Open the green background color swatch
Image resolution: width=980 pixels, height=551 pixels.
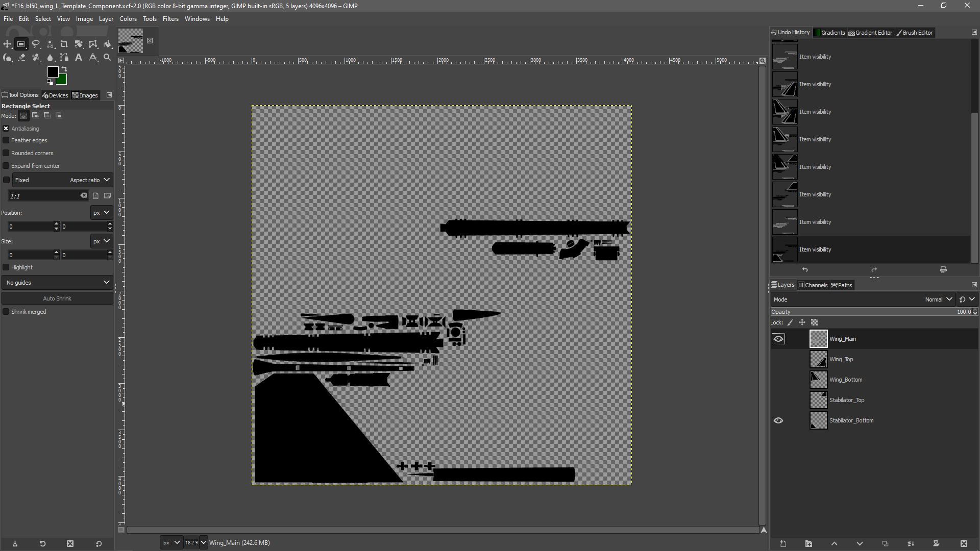(62, 80)
